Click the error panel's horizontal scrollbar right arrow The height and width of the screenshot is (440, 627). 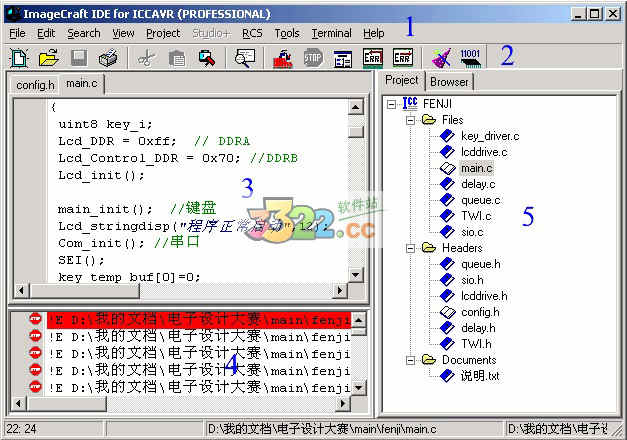[x=342, y=404]
